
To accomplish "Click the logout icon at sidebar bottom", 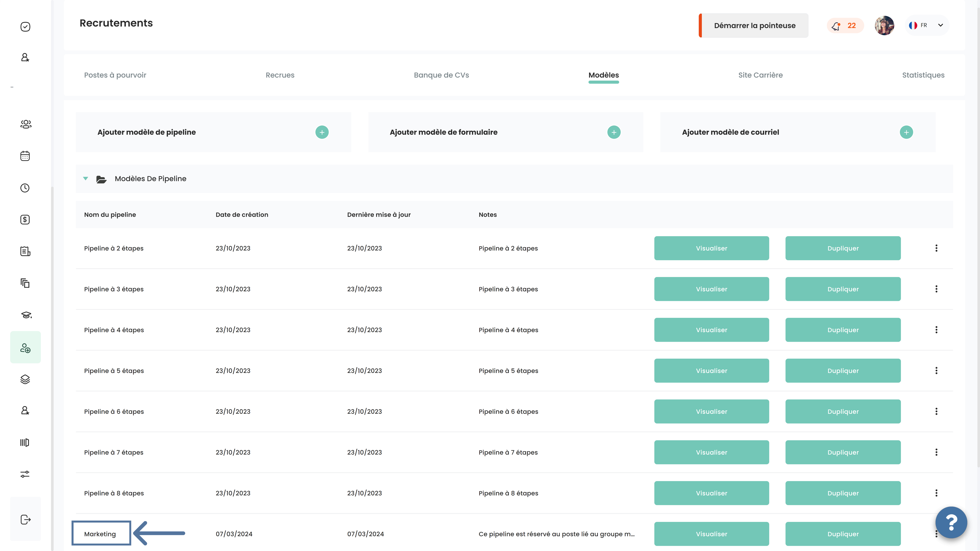I will pos(25,519).
